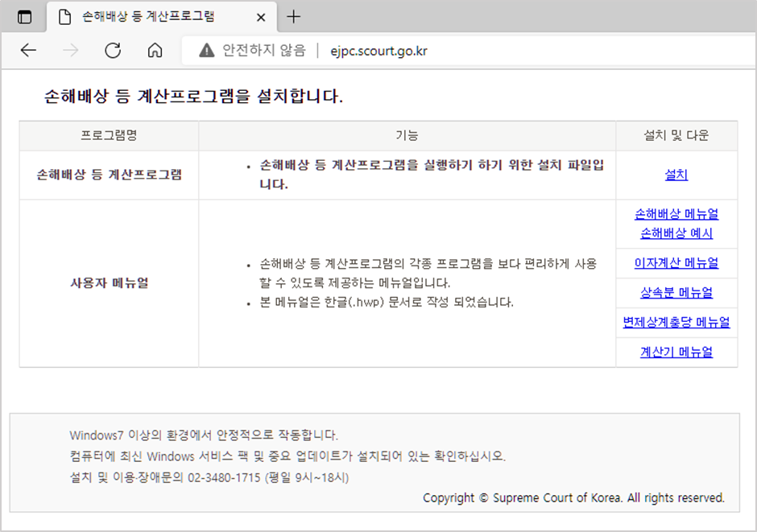
Task: Click the 프로그램명 column header
Action: [109, 135]
